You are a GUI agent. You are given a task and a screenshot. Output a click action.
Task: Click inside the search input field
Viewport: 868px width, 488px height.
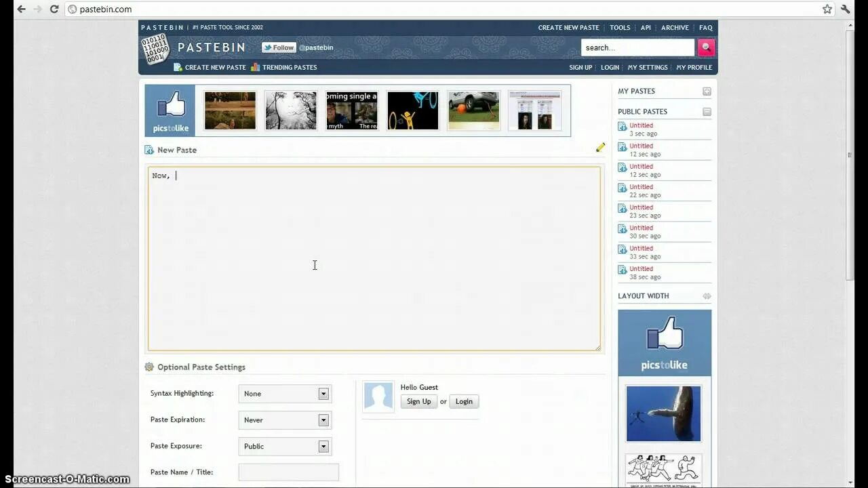point(637,47)
